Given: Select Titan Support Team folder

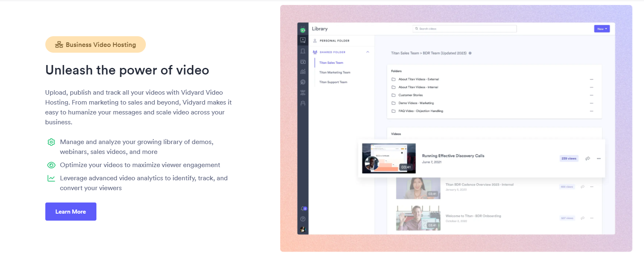Looking at the screenshot, I should tap(333, 82).
